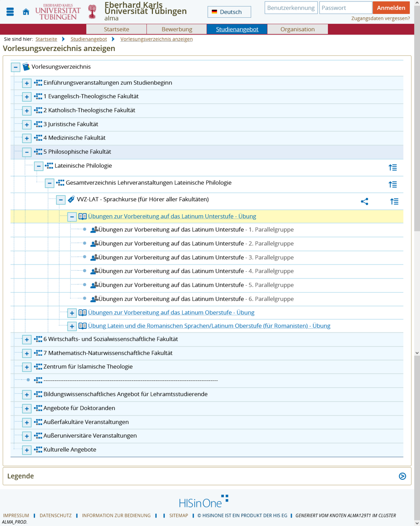Click the HISinOne footer logo
The height and width of the screenshot is (526, 420).
tap(204, 501)
